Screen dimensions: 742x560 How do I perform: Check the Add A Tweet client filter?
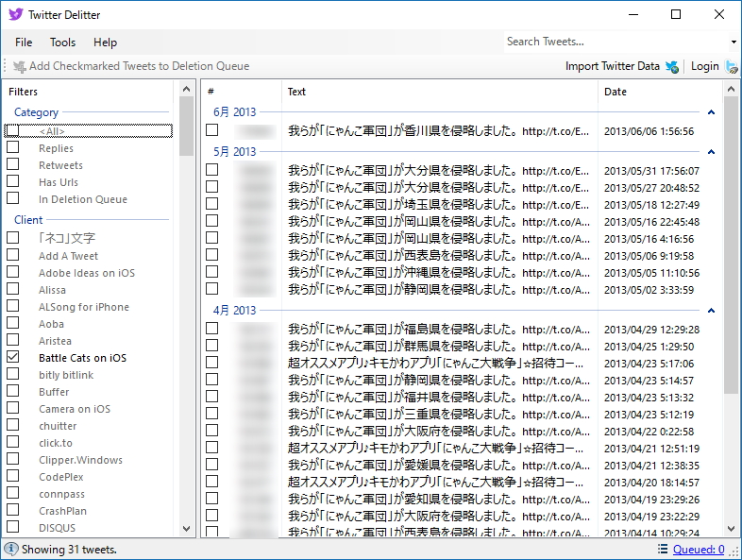pos(13,255)
